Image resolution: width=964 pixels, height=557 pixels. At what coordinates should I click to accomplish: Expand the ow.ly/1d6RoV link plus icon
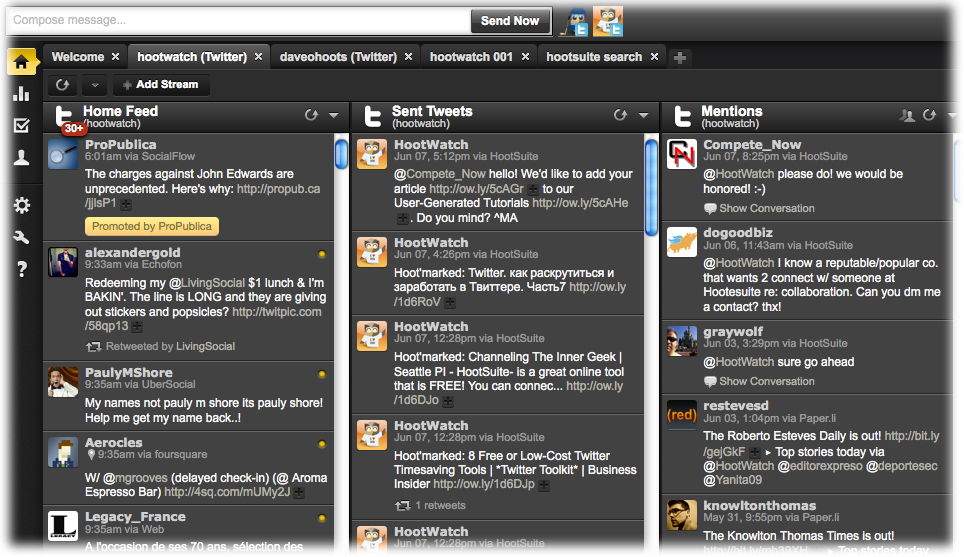pos(450,302)
